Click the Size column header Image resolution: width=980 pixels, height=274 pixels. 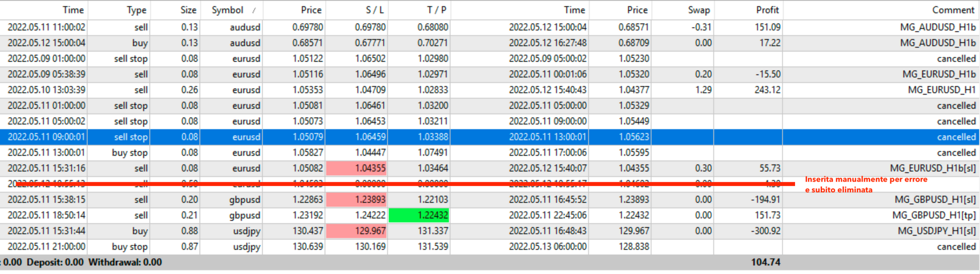pos(175,10)
